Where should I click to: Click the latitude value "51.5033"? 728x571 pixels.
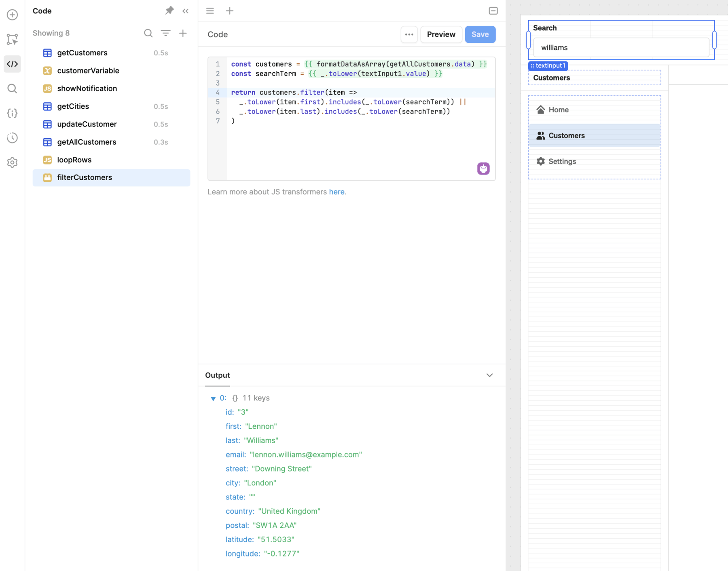(x=276, y=539)
